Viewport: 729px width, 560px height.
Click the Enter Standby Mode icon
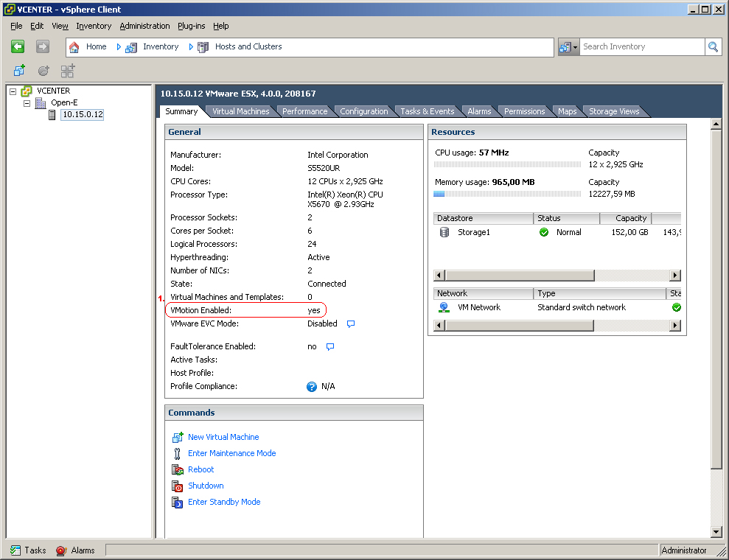point(177,503)
